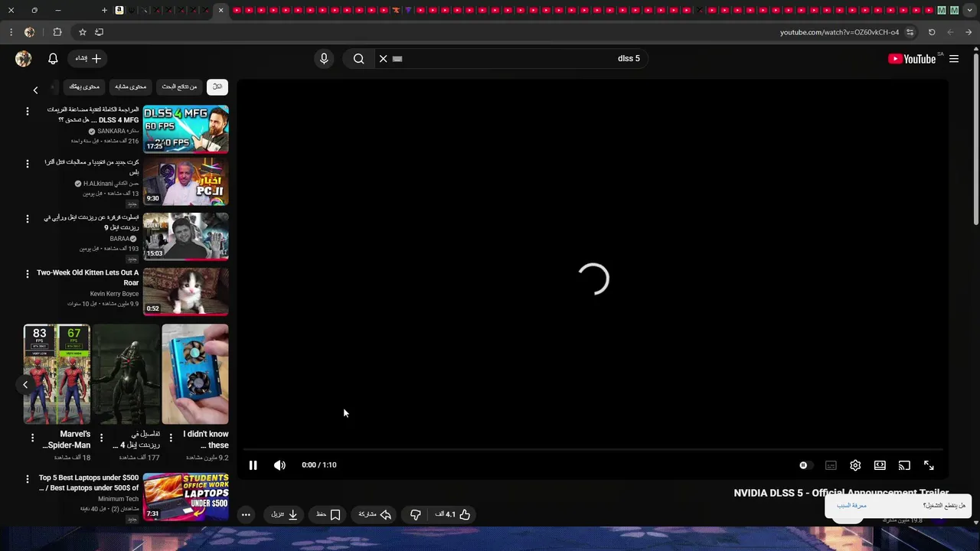Open options for I didn't know these short

coord(171,438)
